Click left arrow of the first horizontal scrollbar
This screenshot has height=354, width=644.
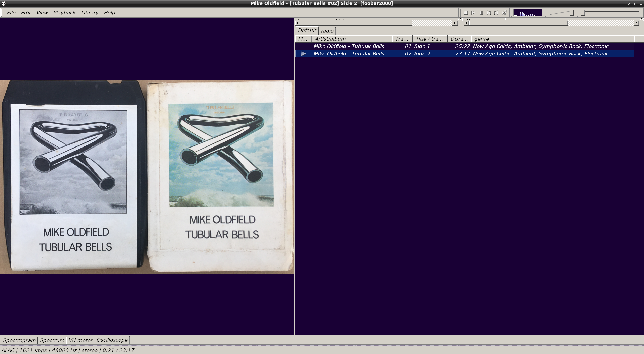click(298, 23)
